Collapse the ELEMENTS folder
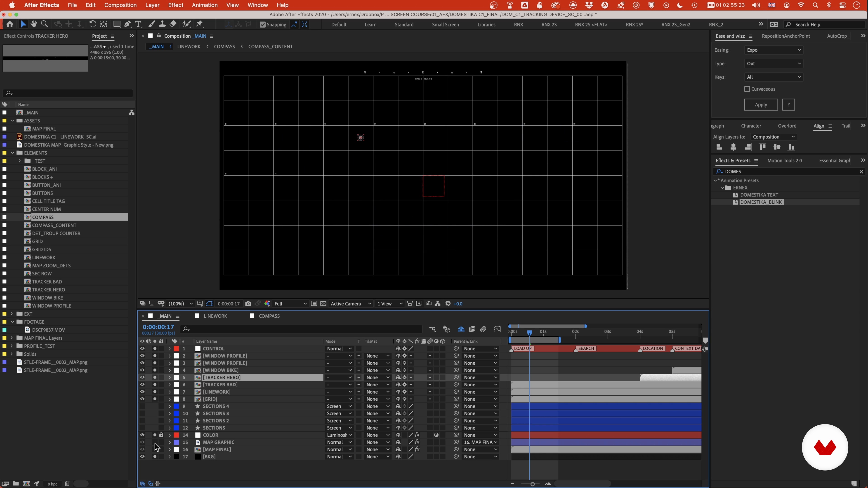The image size is (868, 488). coord(12,153)
